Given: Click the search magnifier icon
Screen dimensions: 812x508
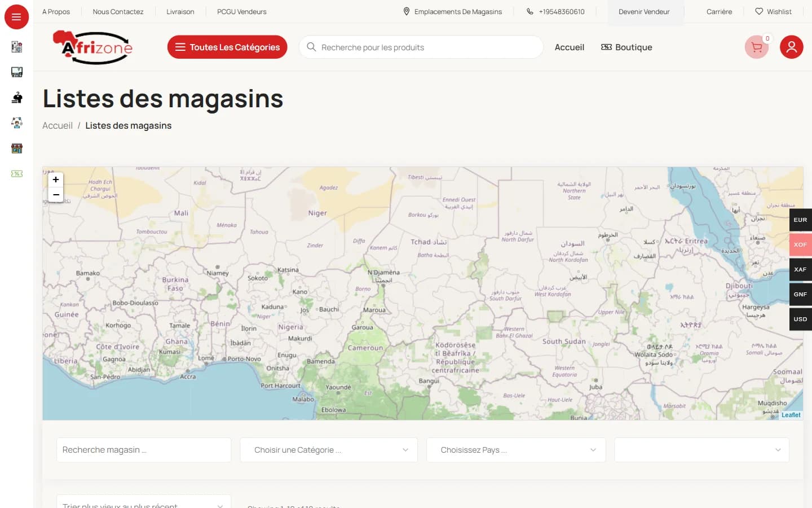Looking at the screenshot, I should pyautogui.click(x=311, y=47).
